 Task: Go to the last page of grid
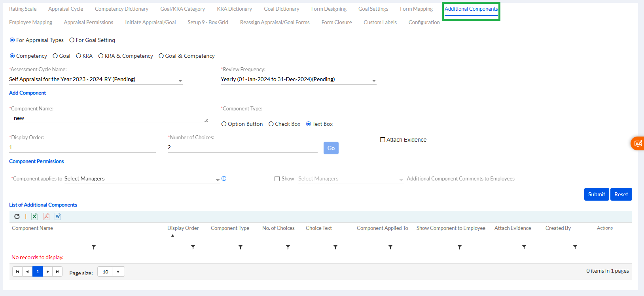(x=58, y=272)
